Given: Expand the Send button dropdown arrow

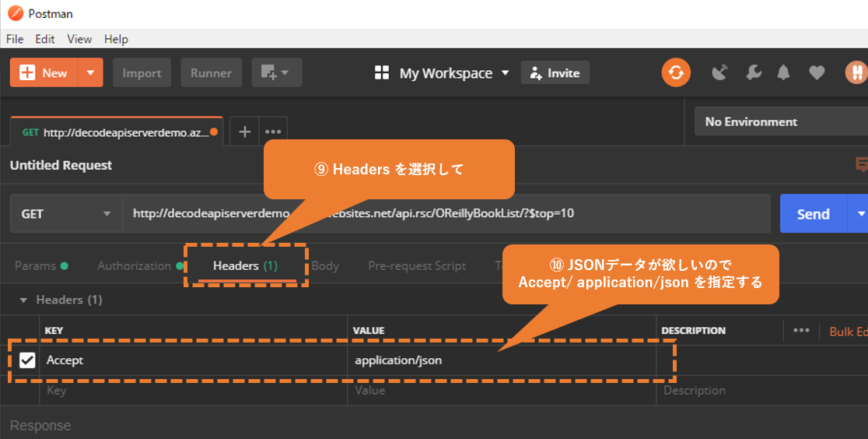Looking at the screenshot, I should click(859, 213).
